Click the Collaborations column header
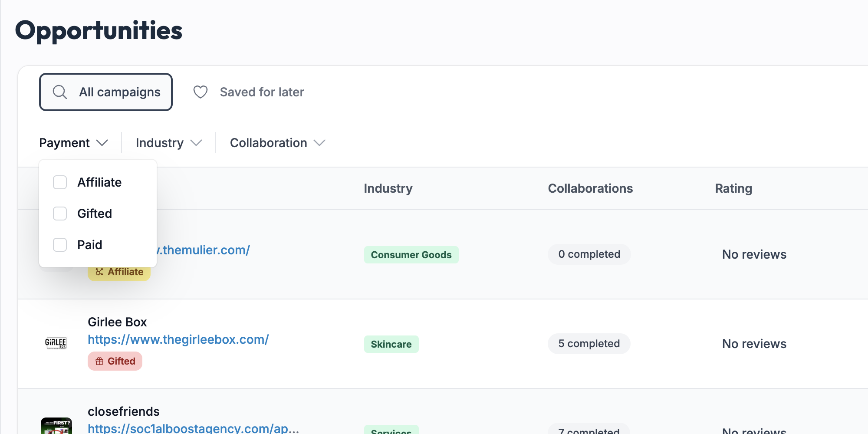868x434 pixels. [x=590, y=188]
